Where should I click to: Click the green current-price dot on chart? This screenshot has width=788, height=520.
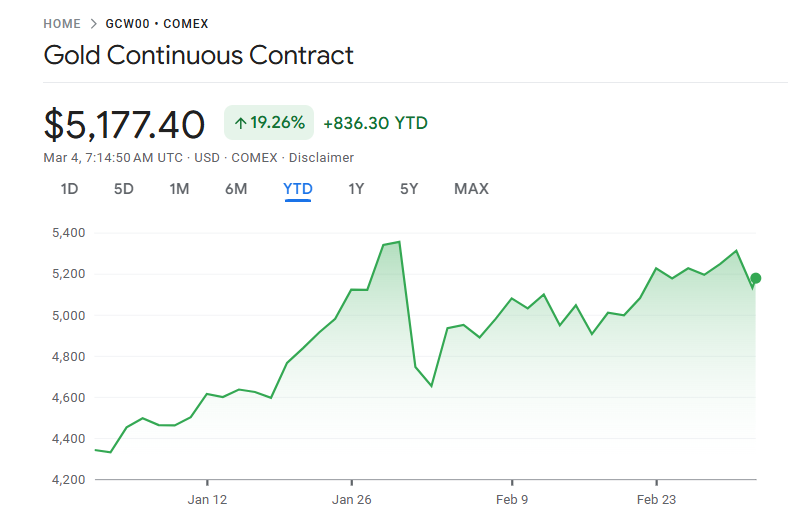[x=756, y=278]
